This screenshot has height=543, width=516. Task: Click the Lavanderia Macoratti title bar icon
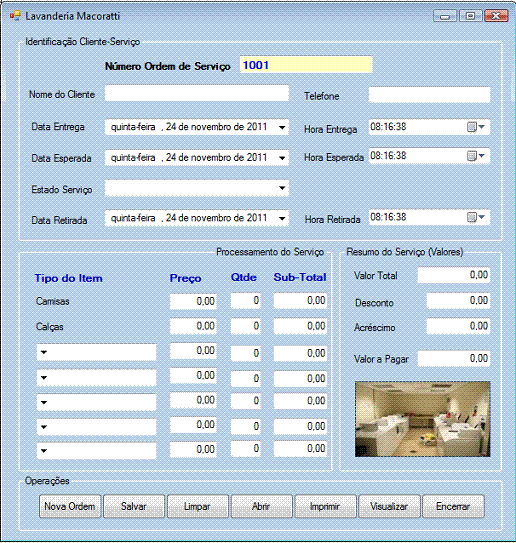[15, 16]
